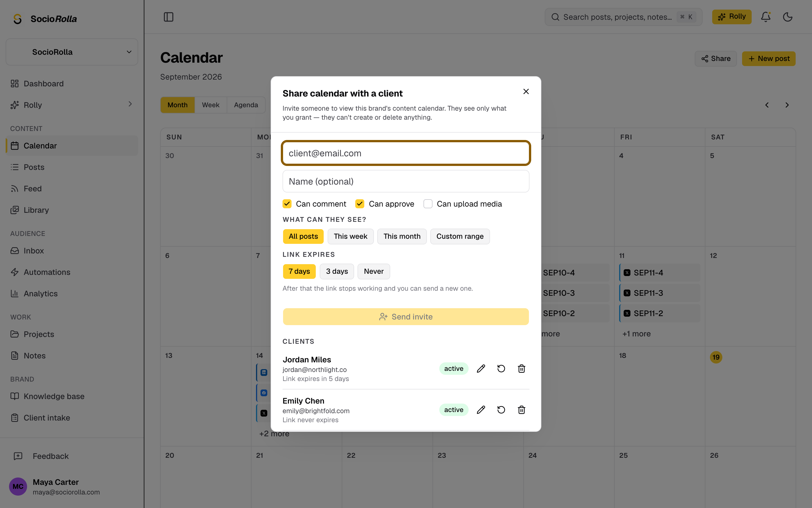Click Maya Carter avatar
Screen dimensions: 812x508
pyautogui.click(x=18, y=487)
